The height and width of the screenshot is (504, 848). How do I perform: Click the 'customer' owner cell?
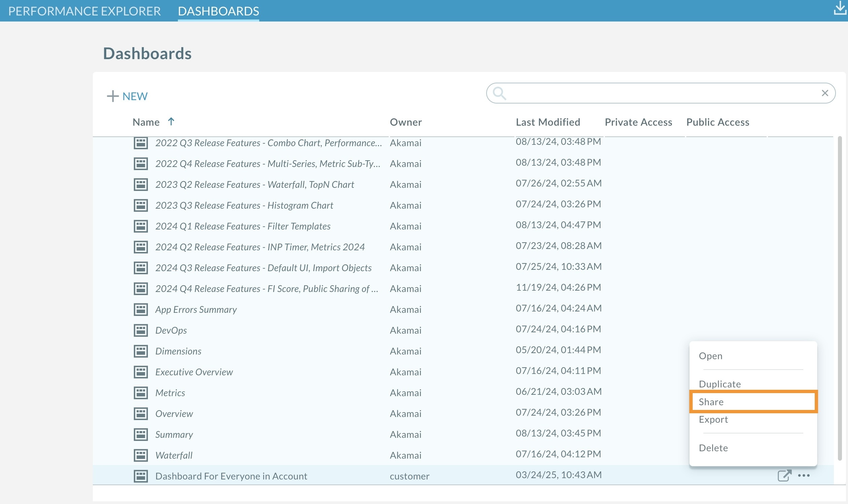click(x=410, y=476)
